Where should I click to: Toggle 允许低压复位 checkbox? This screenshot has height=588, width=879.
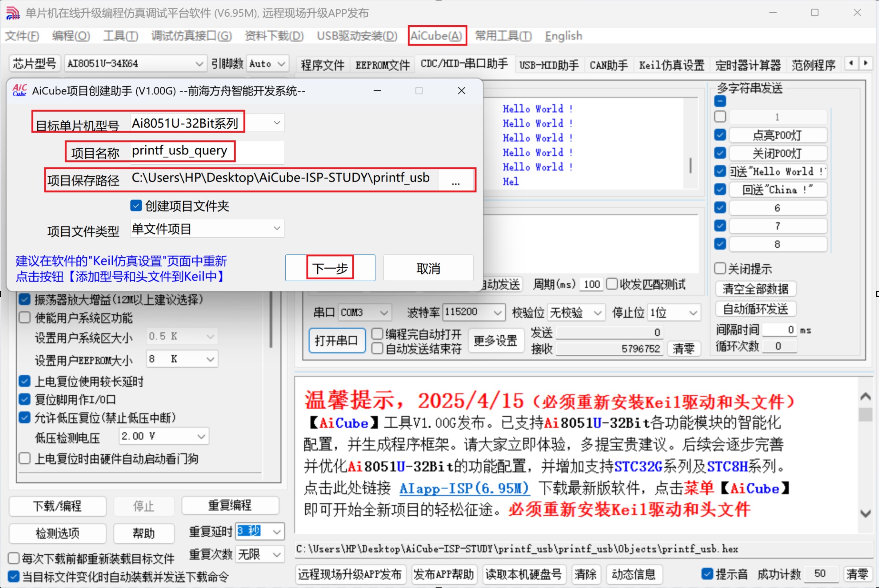point(24,418)
